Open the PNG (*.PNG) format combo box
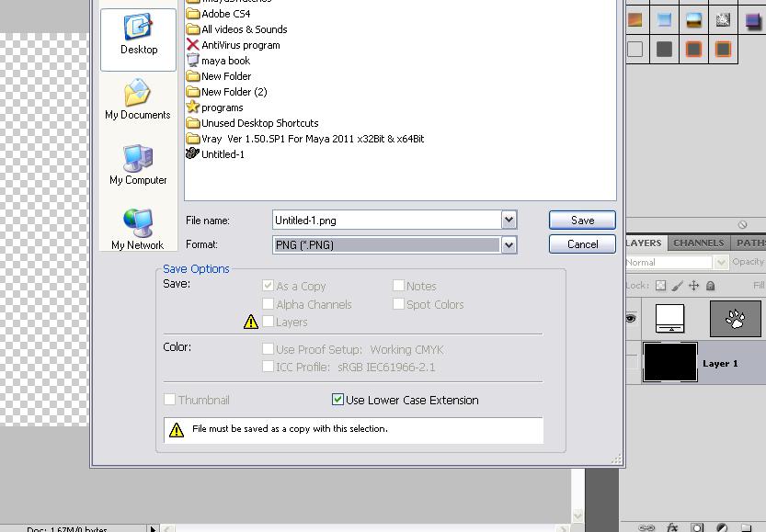The height and width of the screenshot is (532, 766). pos(394,244)
